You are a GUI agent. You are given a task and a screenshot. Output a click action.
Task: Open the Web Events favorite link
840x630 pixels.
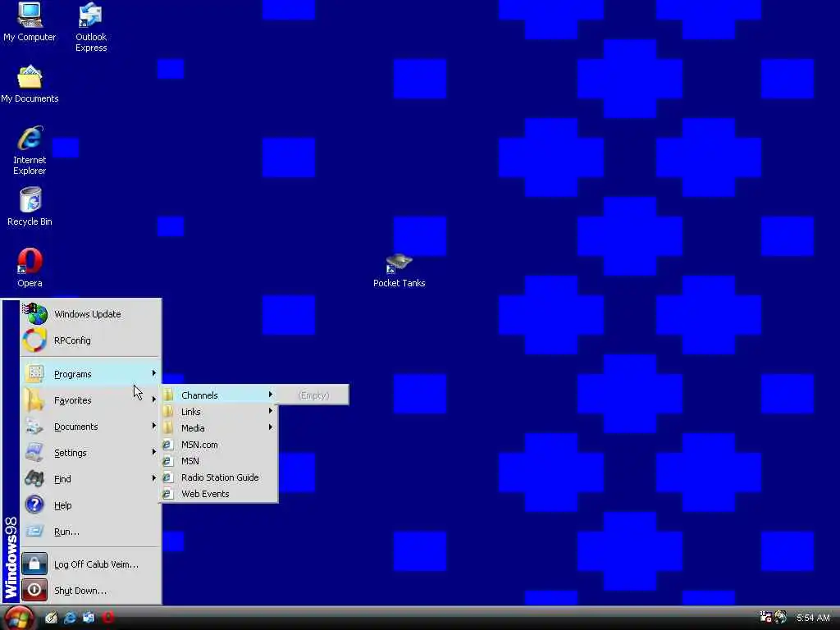(219, 494)
